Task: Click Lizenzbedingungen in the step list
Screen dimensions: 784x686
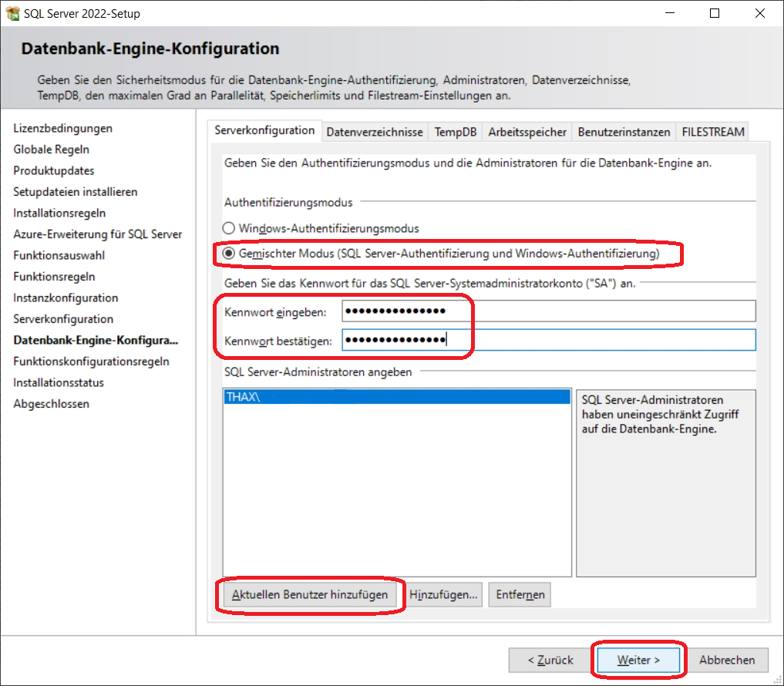Action: tap(62, 129)
